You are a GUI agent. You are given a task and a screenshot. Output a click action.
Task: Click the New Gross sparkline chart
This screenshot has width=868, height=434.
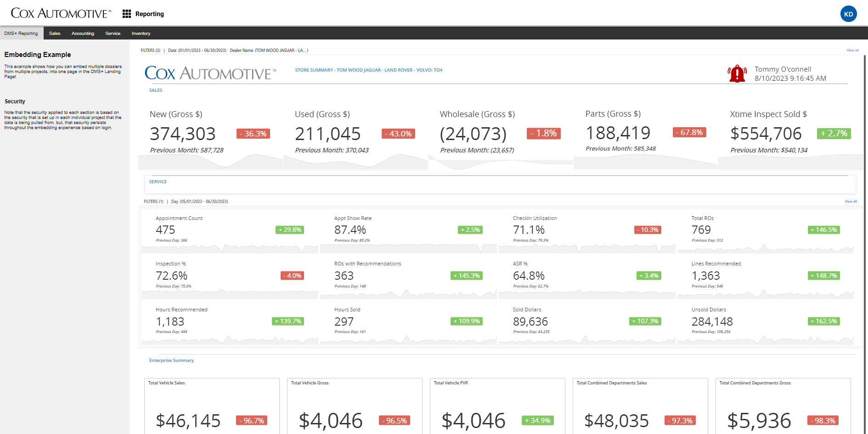coord(210,162)
